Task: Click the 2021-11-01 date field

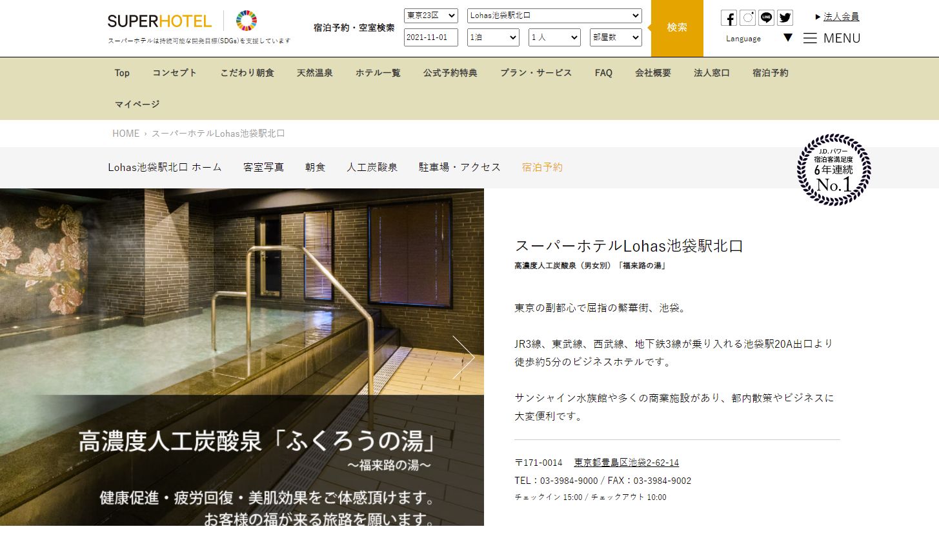Action: point(431,37)
